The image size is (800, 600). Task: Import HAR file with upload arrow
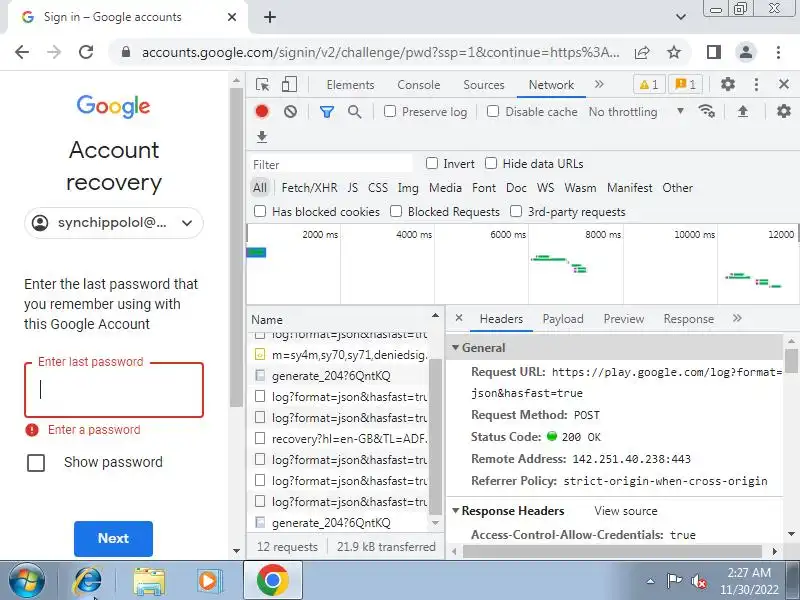[743, 111]
